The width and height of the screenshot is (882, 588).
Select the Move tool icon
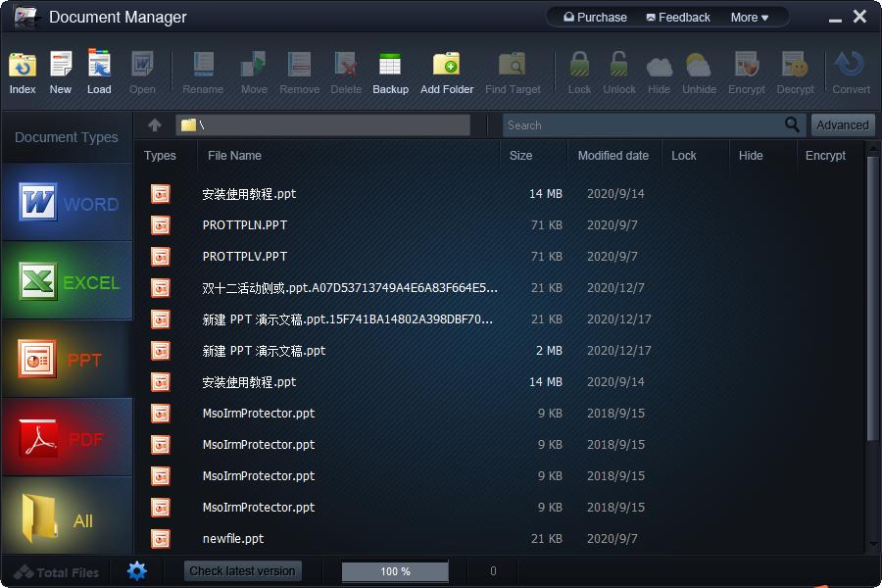[x=253, y=73]
